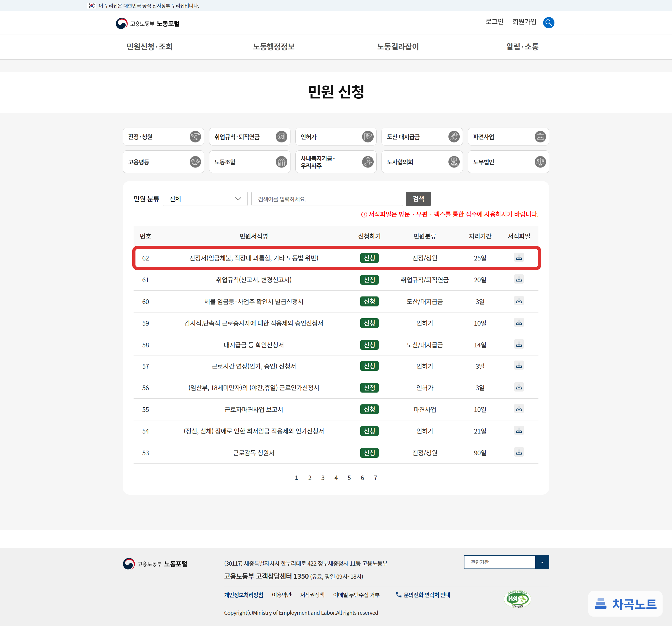672x626 pixels.
Task: Download form file for row 54
Action: coord(519,431)
